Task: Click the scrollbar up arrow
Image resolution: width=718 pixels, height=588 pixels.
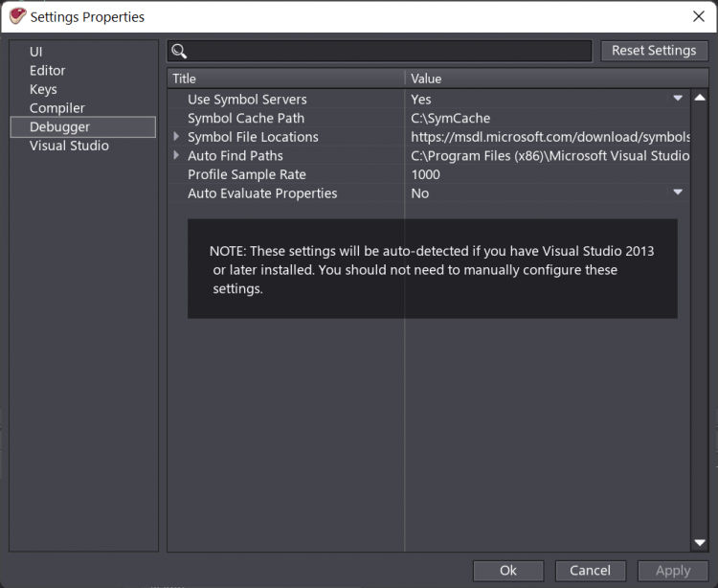Action: click(700, 98)
